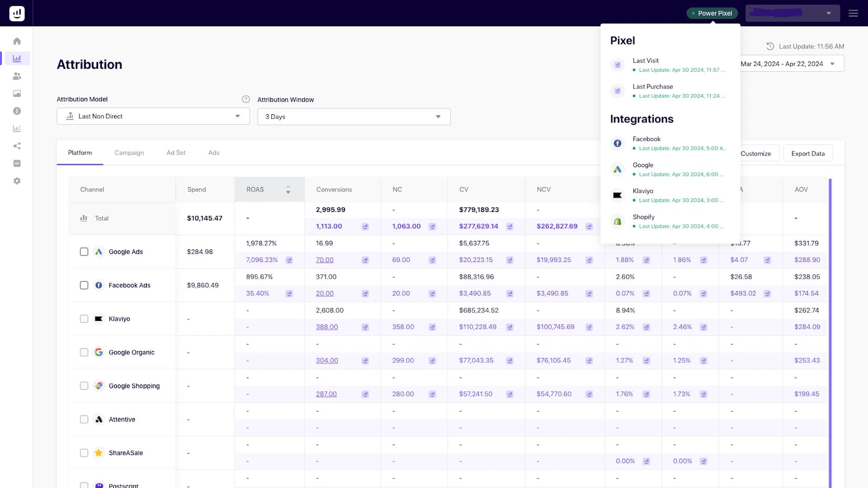Check the Google Ads channel checkbox
868x488 pixels.
(84, 252)
